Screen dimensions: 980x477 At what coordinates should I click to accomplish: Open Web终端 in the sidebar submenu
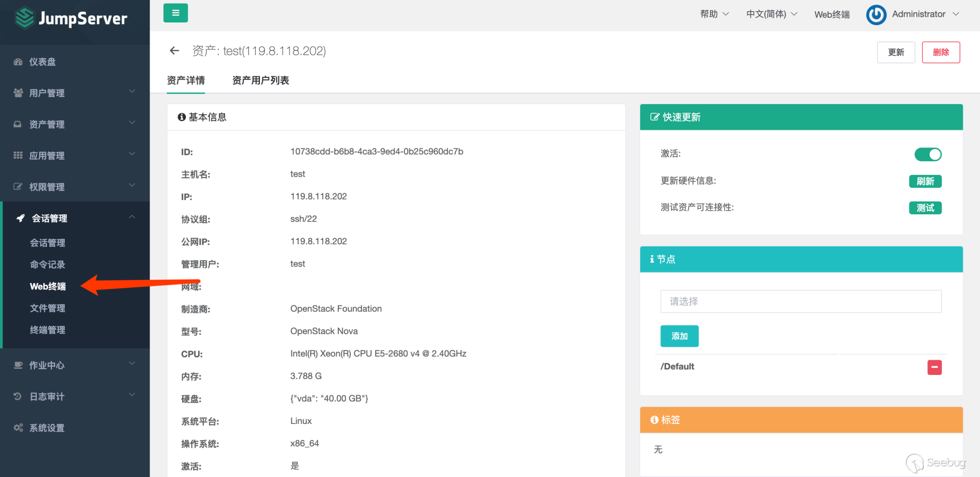click(x=48, y=287)
